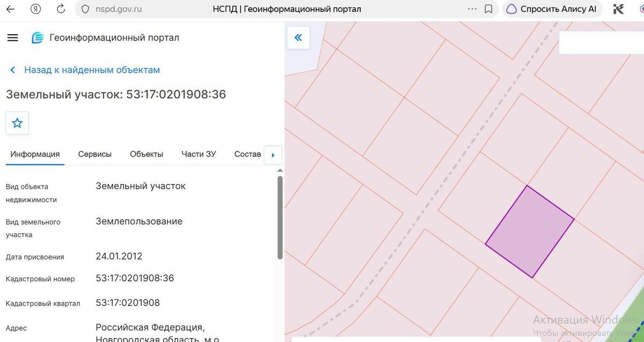Go back with the browser back arrow
This screenshot has width=644, height=342.
(10, 9)
